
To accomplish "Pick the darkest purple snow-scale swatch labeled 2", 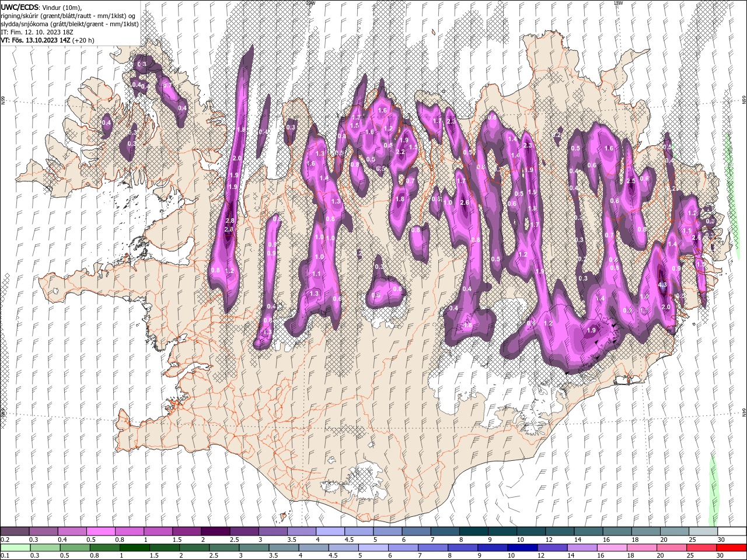I will click(215, 531).
